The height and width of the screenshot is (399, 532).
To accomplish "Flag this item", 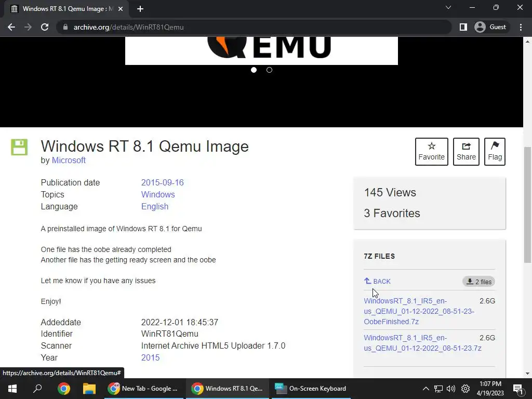I will (495, 152).
